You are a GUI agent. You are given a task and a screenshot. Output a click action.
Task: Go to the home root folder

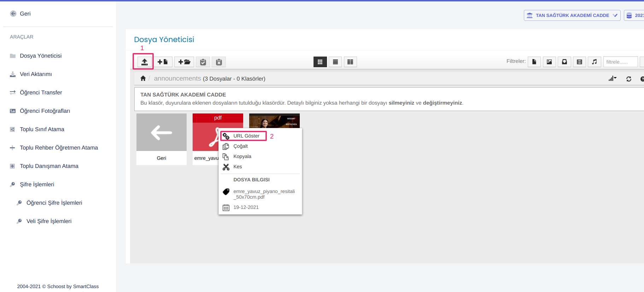click(x=143, y=78)
